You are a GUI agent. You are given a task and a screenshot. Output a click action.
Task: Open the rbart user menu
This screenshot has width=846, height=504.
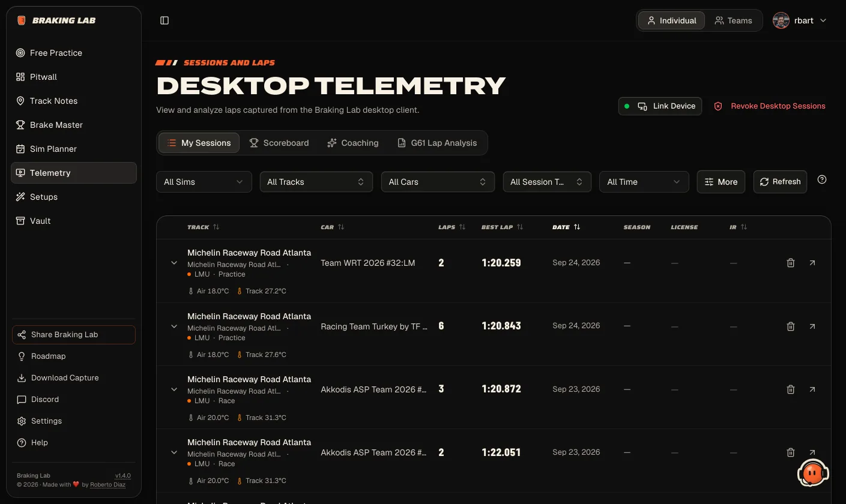click(800, 20)
